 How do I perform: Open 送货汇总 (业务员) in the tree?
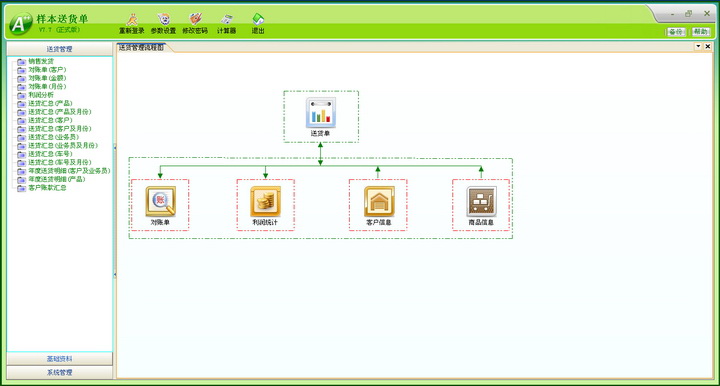point(53,137)
